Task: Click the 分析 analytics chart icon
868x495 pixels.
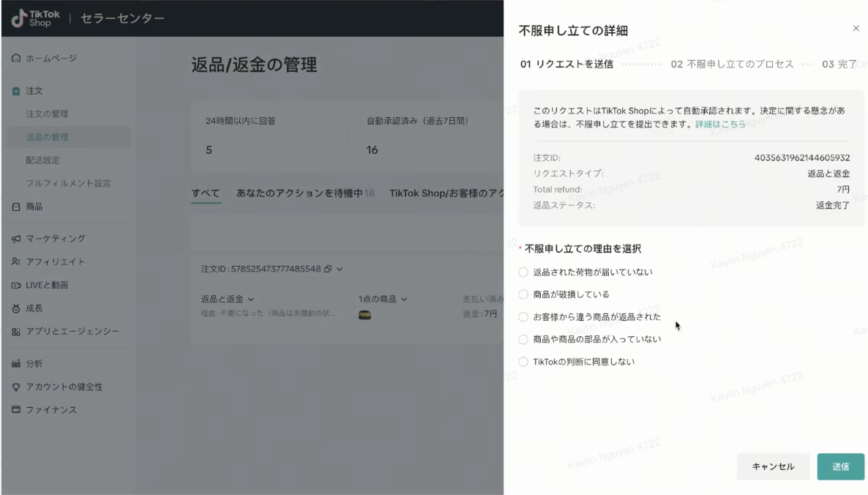Action: (x=16, y=364)
